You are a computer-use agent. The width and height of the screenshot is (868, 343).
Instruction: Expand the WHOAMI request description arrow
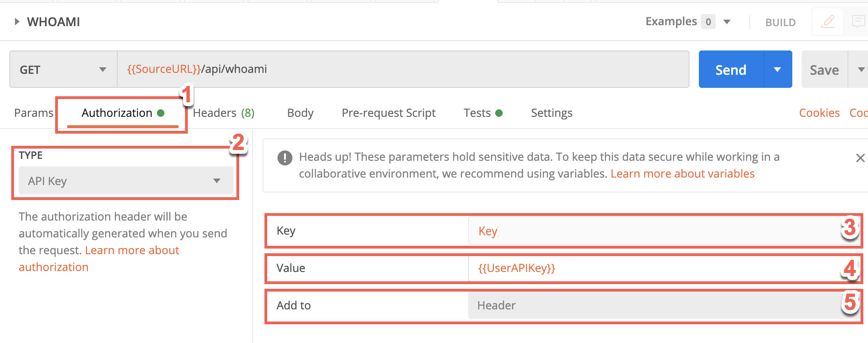click(x=17, y=21)
